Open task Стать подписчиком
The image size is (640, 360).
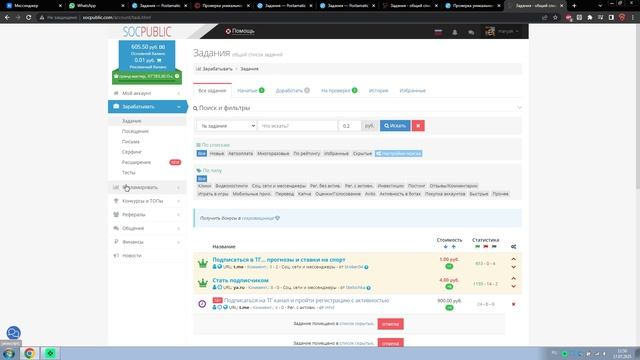point(240,280)
